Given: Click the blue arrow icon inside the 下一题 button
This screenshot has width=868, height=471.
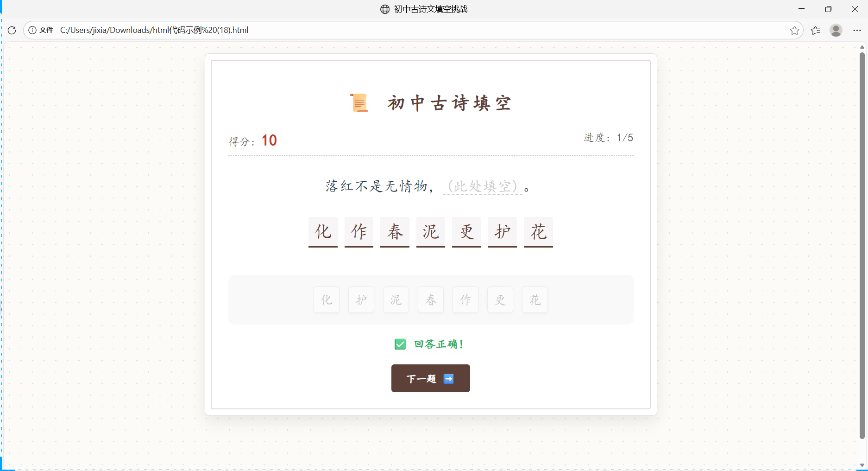Looking at the screenshot, I should pyautogui.click(x=448, y=378).
